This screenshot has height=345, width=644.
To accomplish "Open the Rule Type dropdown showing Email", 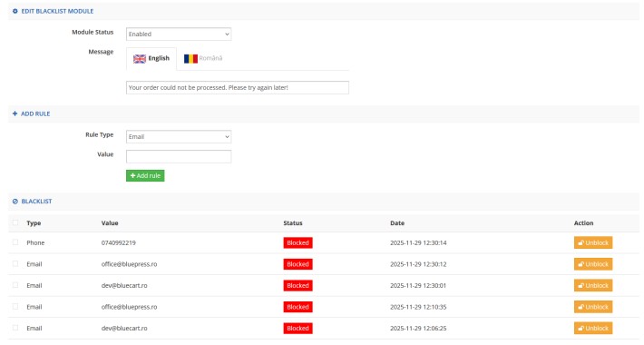I will 179,137.
